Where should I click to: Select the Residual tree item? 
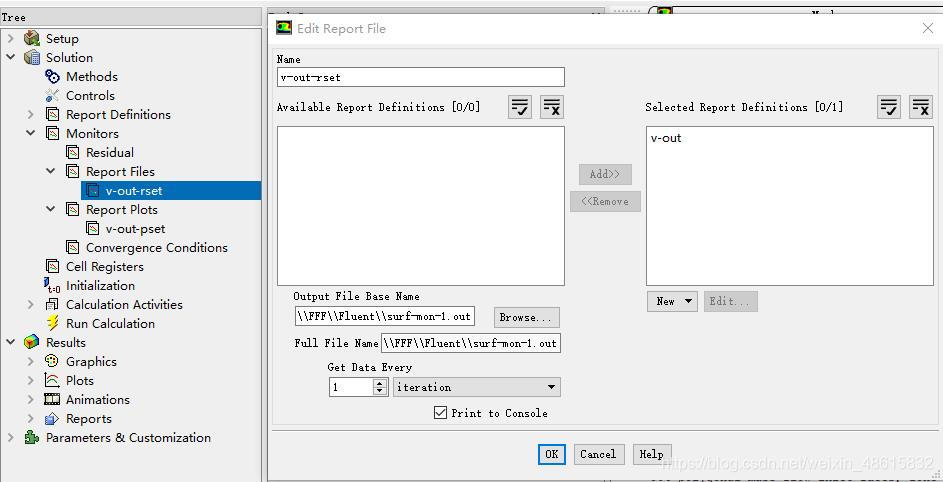pyautogui.click(x=110, y=153)
